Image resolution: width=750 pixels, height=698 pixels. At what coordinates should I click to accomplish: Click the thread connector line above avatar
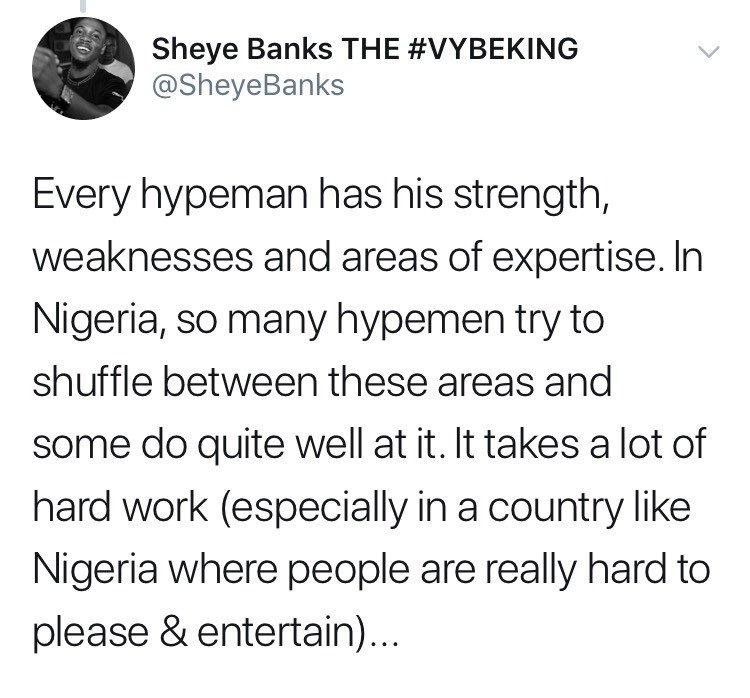tap(83, 6)
